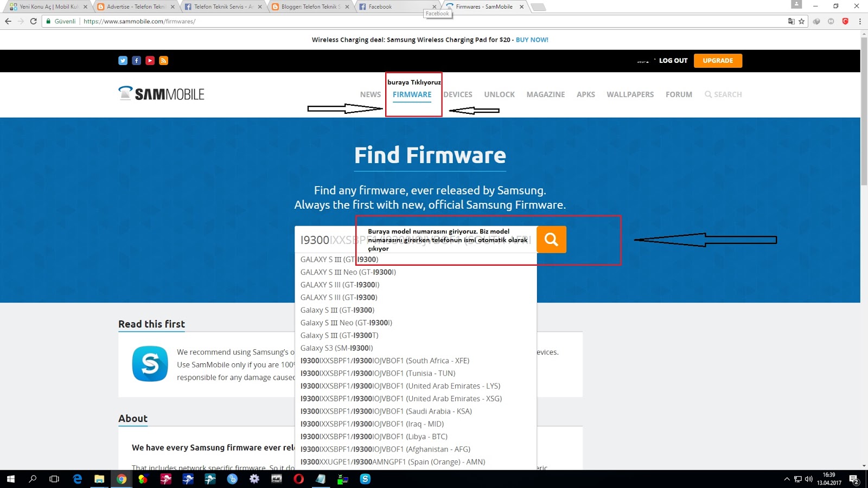
Task: Open the Action Center notifications icon
Action: [x=854, y=479]
